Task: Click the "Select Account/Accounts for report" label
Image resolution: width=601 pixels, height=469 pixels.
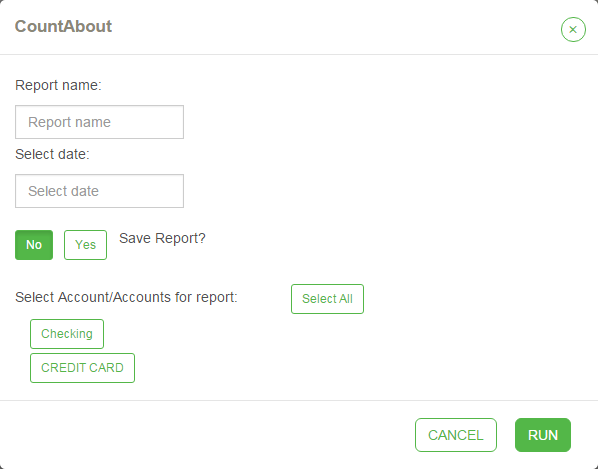Action: (x=126, y=297)
